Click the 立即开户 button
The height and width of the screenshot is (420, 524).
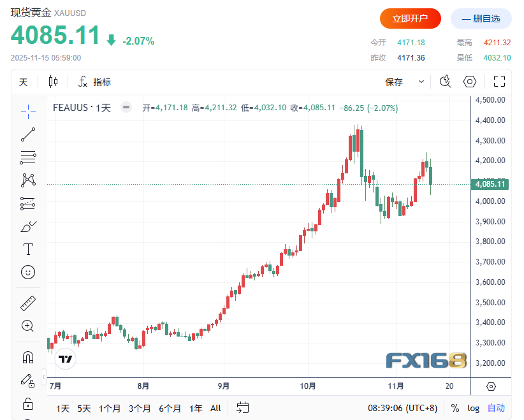(x=410, y=18)
